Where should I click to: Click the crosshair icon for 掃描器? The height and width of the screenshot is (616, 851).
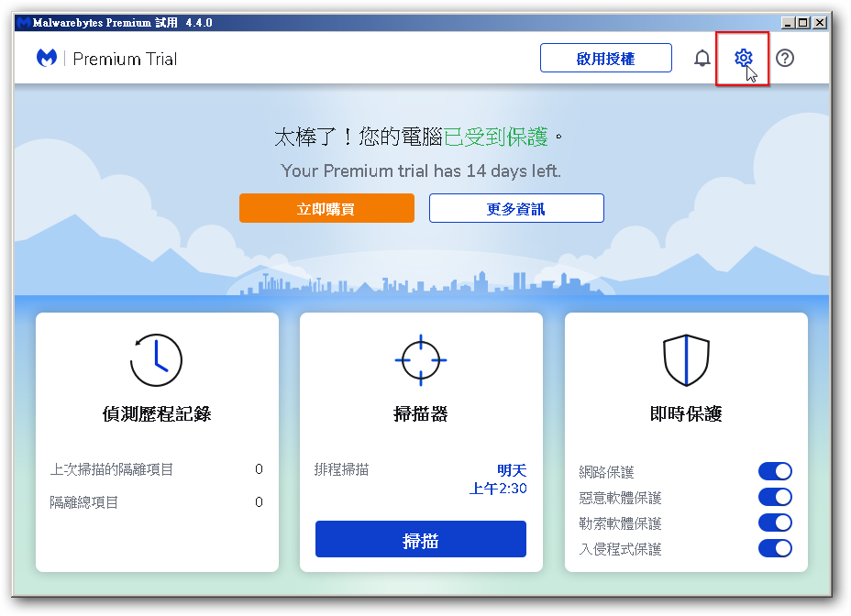(421, 359)
